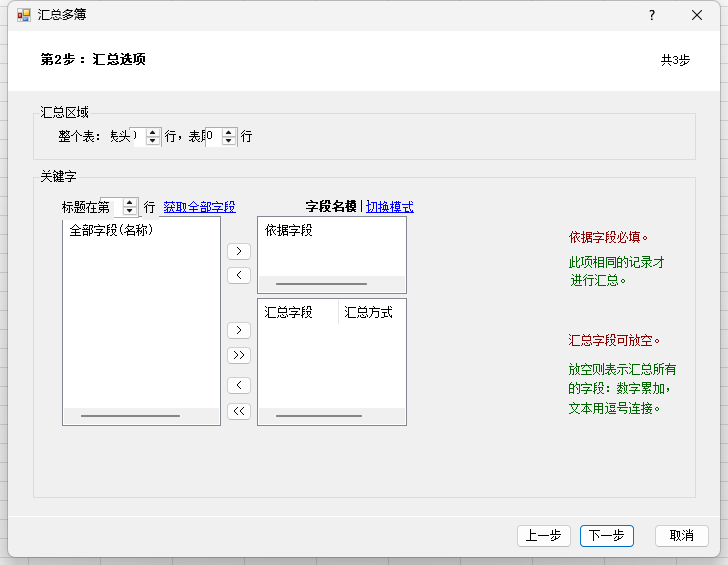This screenshot has height=565, width=728.
Task: Click the 表头 row count input field
Action: [138, 136]
